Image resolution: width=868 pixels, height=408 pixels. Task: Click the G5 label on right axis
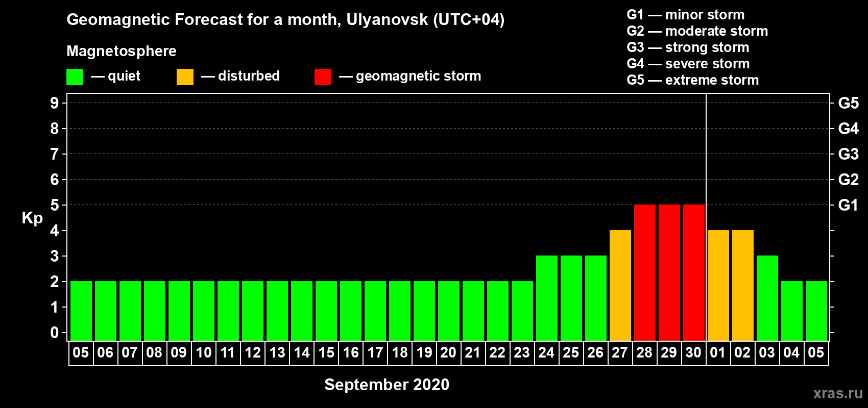pyautogui.click(x=849, y=103)
